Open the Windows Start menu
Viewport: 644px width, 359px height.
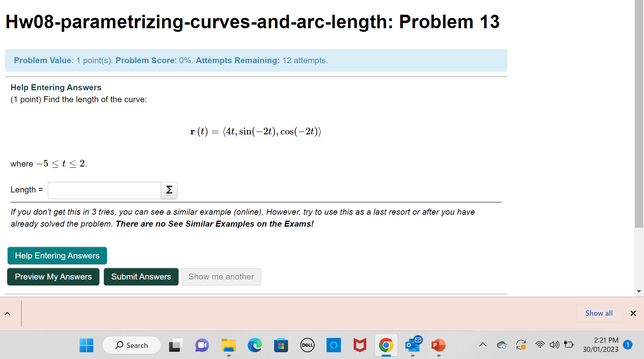coord(86,345)
